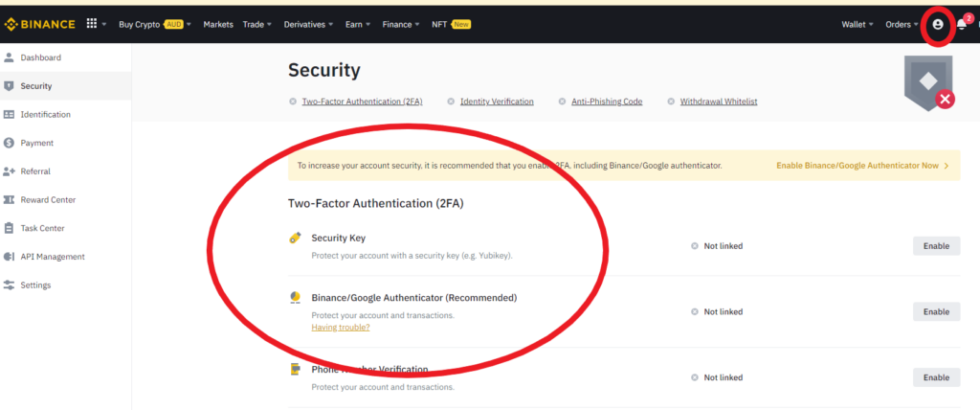Select Dashboard in the sidebar

coord(40,57)
